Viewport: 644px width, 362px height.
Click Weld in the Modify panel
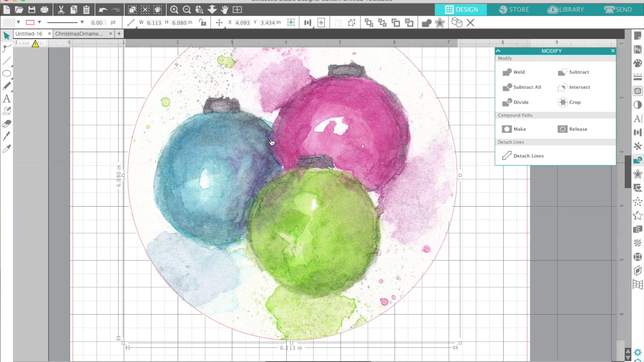pos(514,72)
